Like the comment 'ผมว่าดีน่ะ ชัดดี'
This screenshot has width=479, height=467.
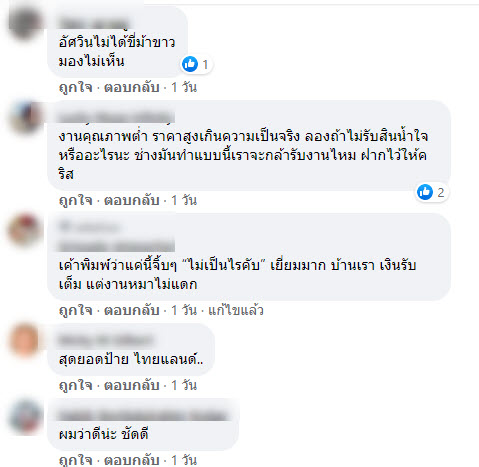coord(75,460)
